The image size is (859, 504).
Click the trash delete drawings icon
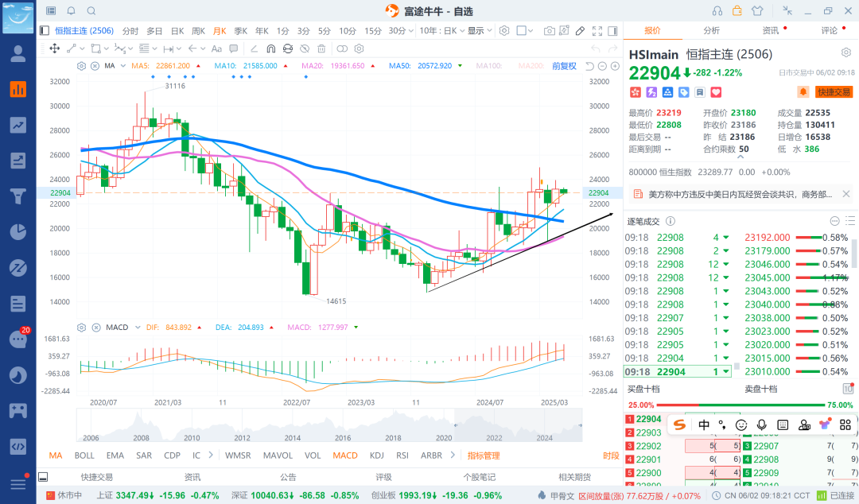click(x=321, y=48)
